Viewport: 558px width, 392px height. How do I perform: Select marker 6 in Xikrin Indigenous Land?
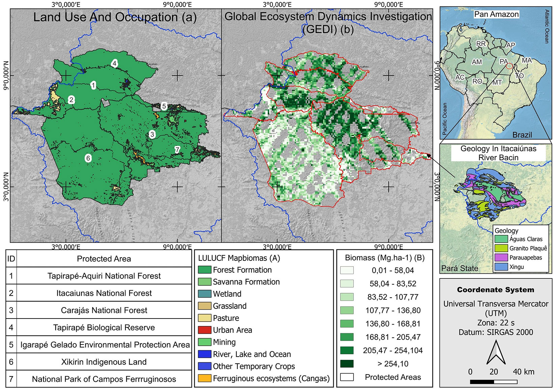coord(88,158)
